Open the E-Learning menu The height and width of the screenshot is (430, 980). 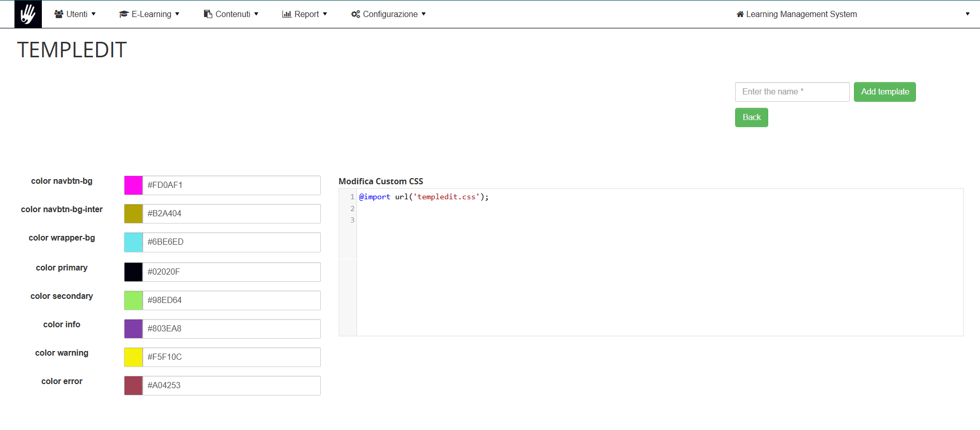[x=149, y=14]
